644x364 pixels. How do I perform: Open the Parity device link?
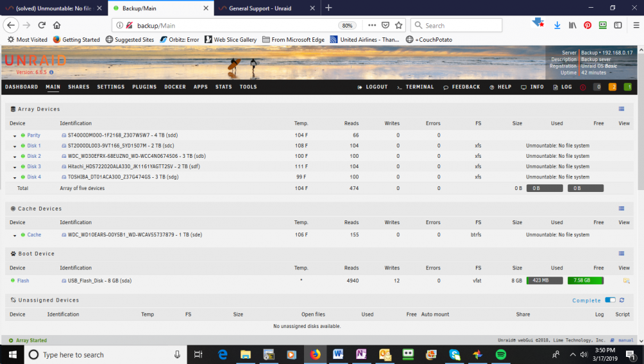[x=33, y=135]
